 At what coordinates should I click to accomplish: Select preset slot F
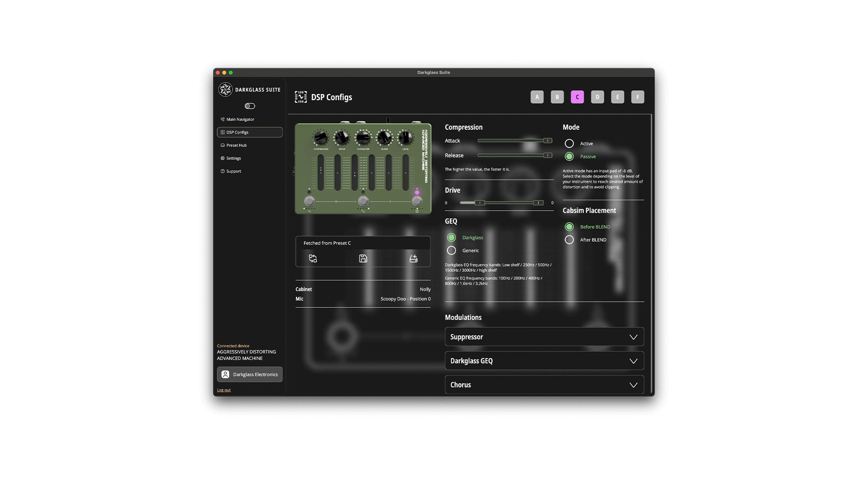638,97
